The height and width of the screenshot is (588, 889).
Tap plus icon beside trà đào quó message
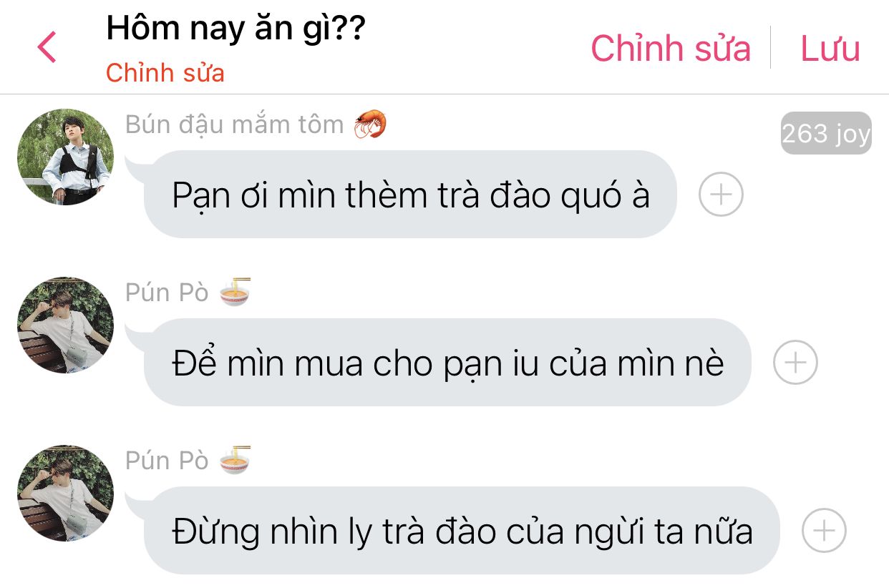[721, 195]
